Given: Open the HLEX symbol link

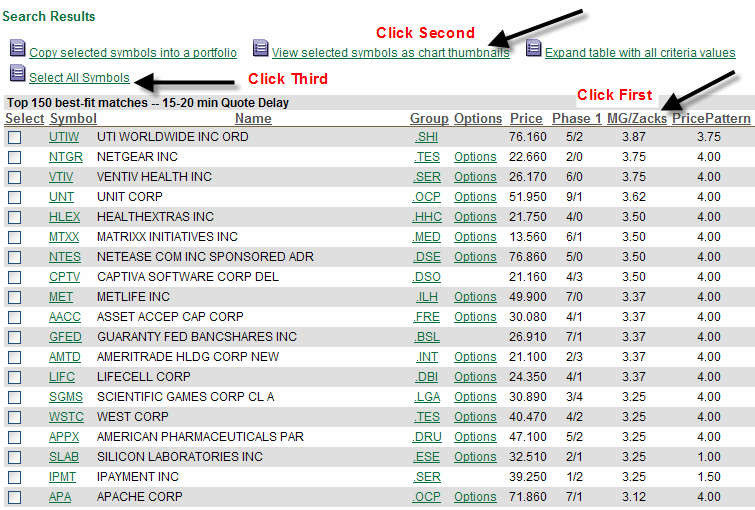Looking at the screenshot, I should (64, 217).
